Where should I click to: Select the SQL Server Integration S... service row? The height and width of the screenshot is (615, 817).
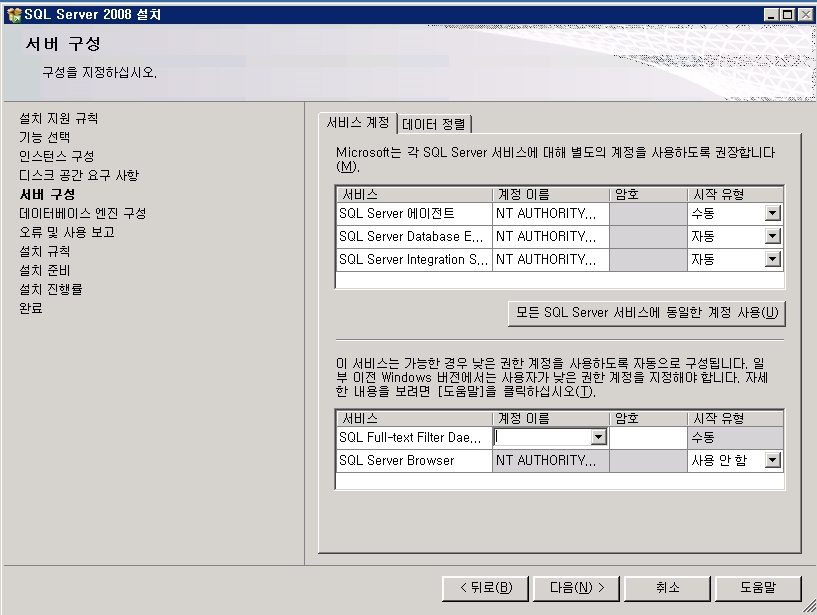point(414,259)
